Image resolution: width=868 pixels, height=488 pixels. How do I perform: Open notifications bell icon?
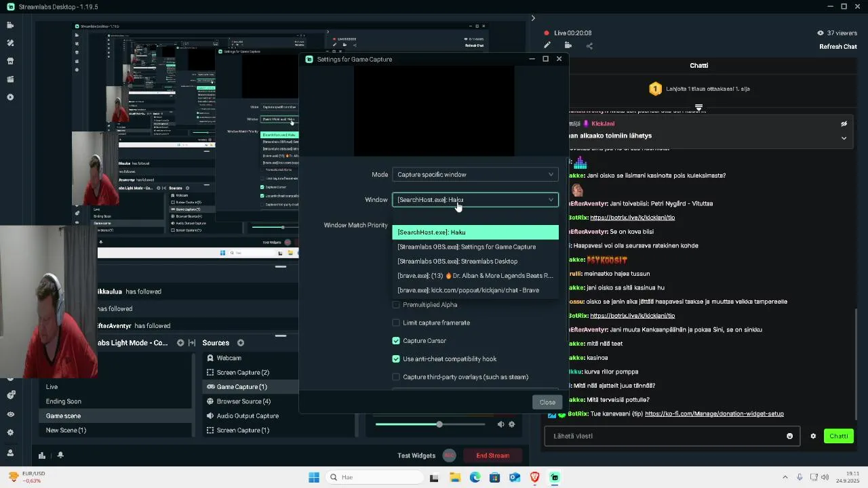tap(60, 455)
